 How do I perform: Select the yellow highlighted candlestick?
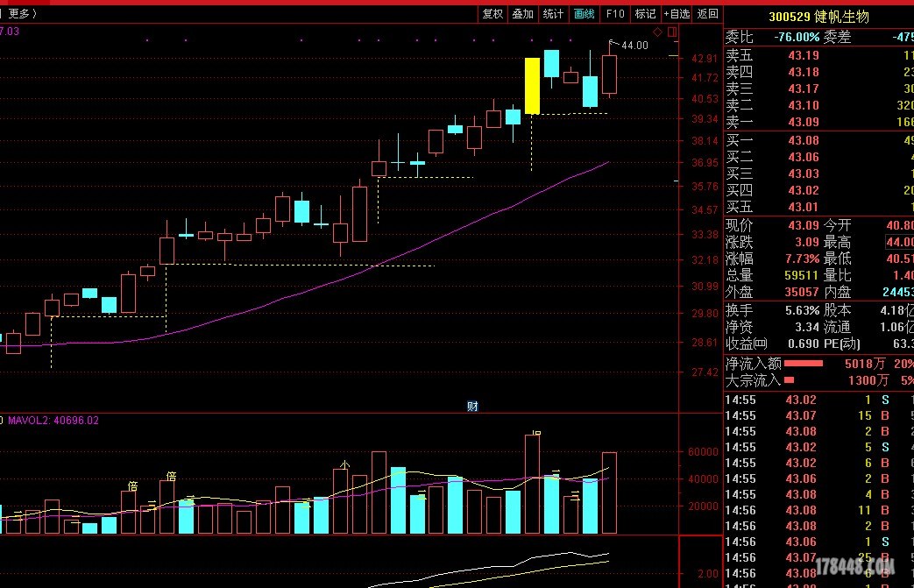[x=532, y=86]
